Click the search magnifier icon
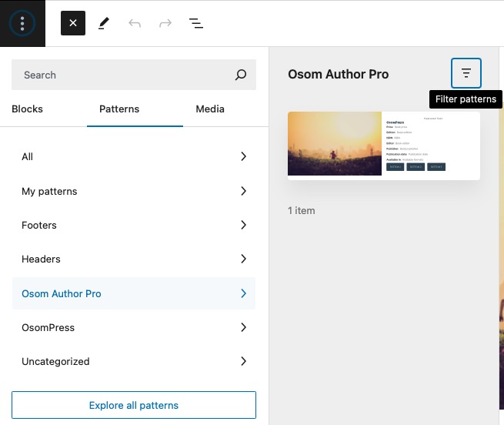The image size is (504, 425). coord(241,75)
